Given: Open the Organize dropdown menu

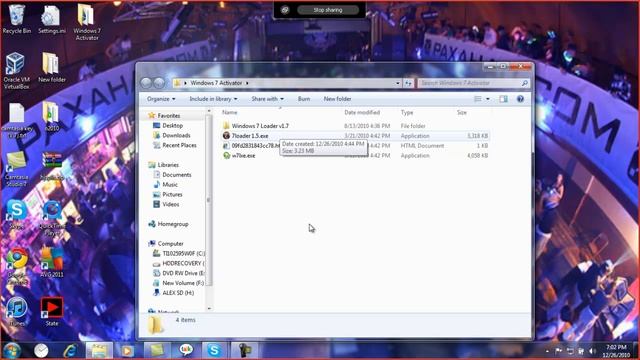Looking at the screenshot, I should tap(161, 99).
